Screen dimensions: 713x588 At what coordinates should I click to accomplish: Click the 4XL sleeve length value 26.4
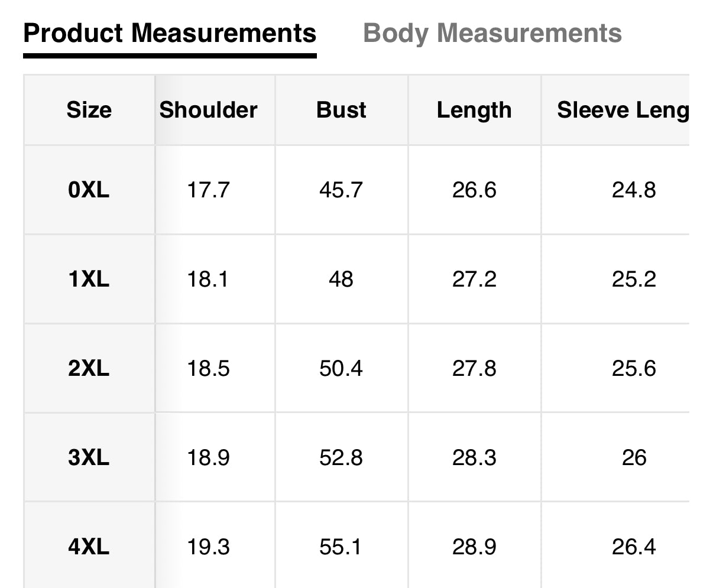point(634,547)
